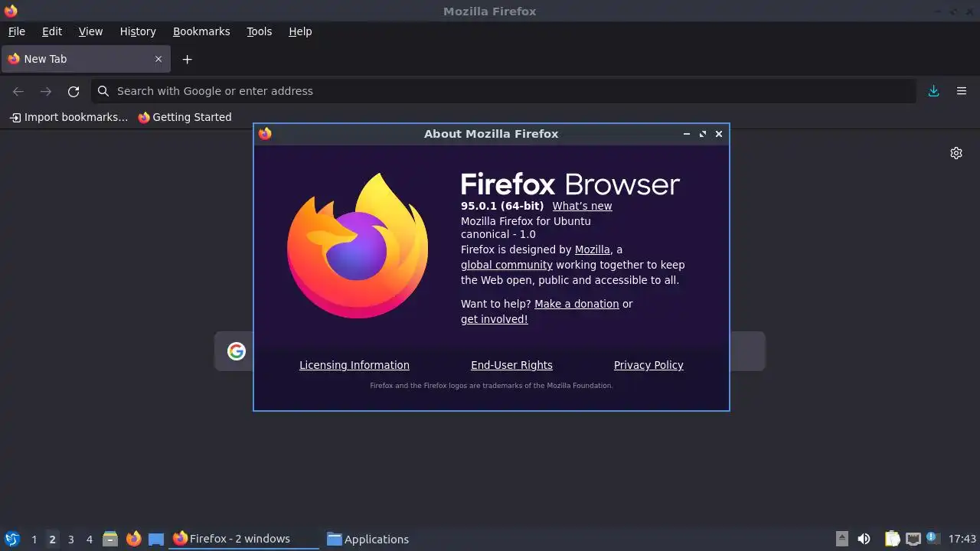
Task: Open the network tray icon
Action: point(913,539)
